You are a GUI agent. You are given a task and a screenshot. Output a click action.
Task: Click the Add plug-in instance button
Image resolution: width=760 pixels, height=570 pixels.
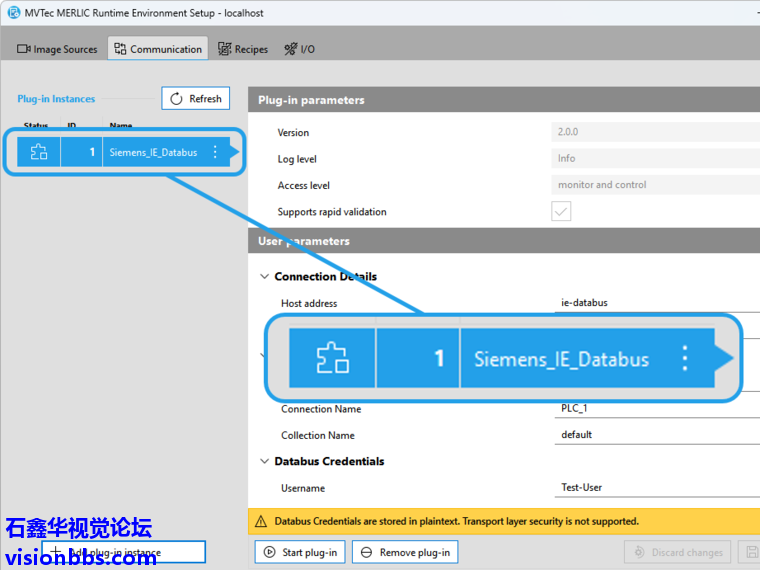pyautogui.click(x=123, y=552)
